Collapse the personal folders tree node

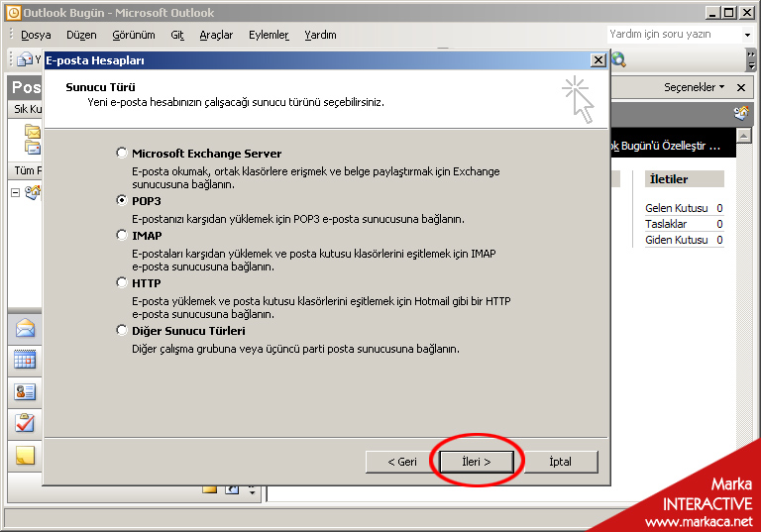point(16,193)
